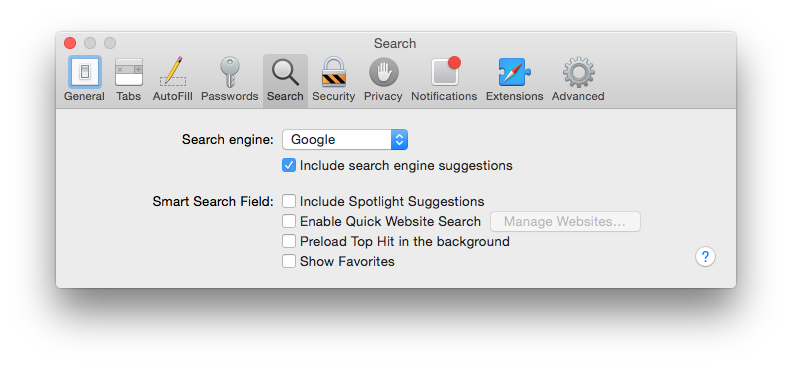
Task: Enable Preload Top Hit in the background
Action: 289,241
